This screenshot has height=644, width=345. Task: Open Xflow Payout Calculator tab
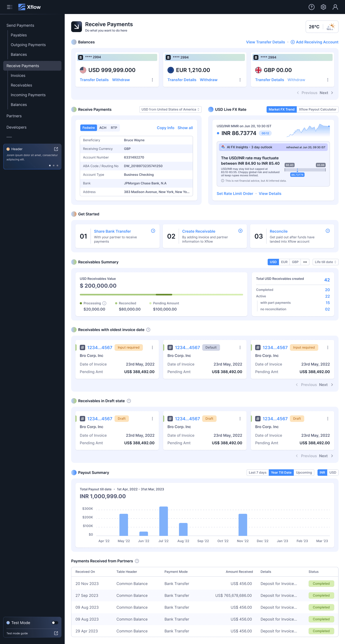click(x=317, y=109)
